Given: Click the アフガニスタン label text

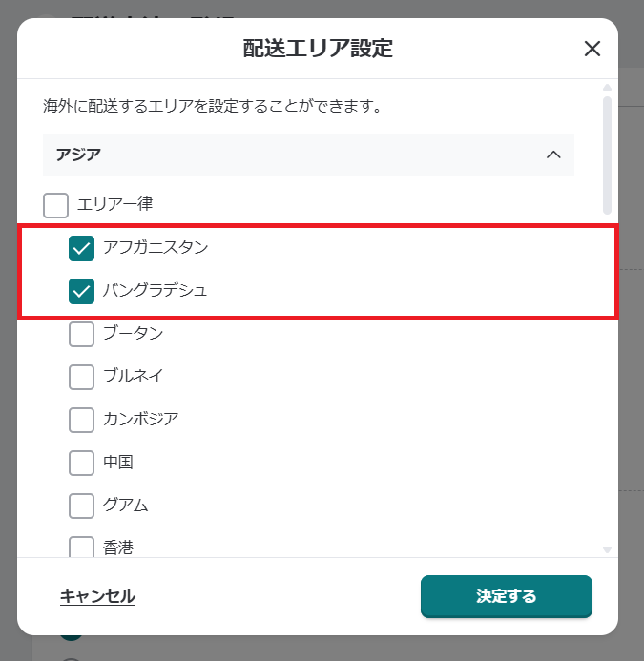Looking at the screenshot, I should pos(156,248).
